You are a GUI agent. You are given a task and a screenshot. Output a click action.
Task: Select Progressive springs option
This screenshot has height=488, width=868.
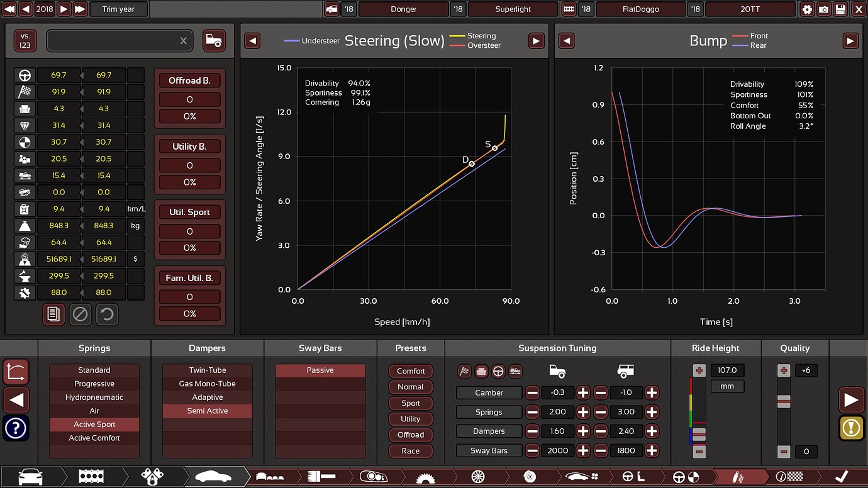click(94, 384)
